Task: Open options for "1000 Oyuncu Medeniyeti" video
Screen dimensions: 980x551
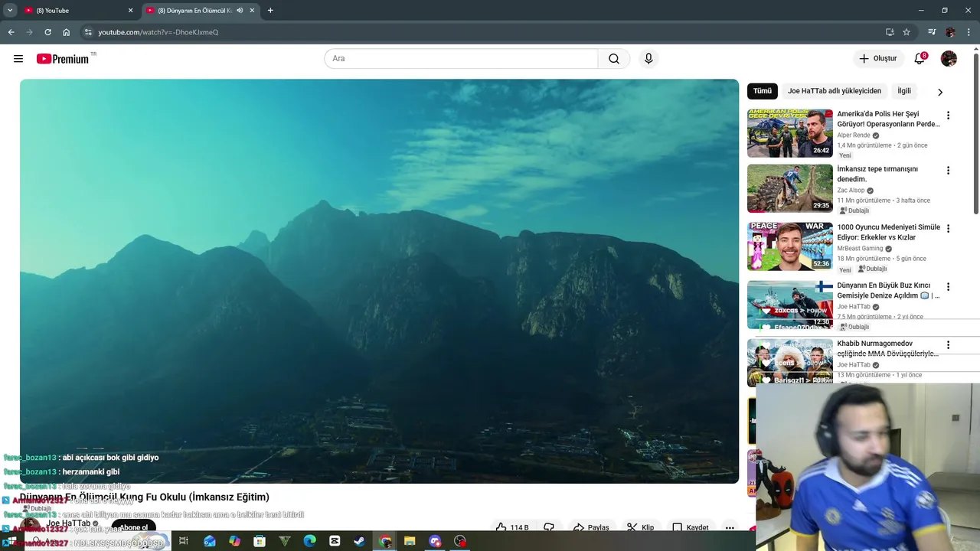Action: 948,229
